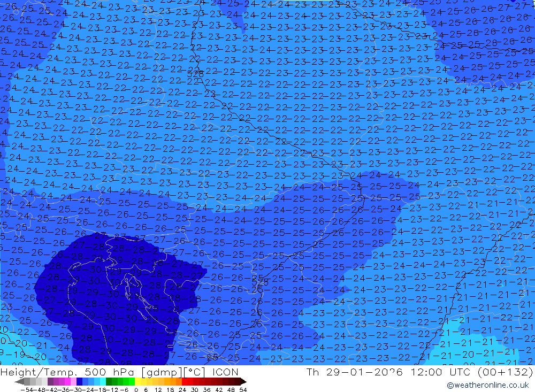Click the dark green swatch above -12 label
The height and width of the screenshot is (392, 535).
[x=109, y=382]
